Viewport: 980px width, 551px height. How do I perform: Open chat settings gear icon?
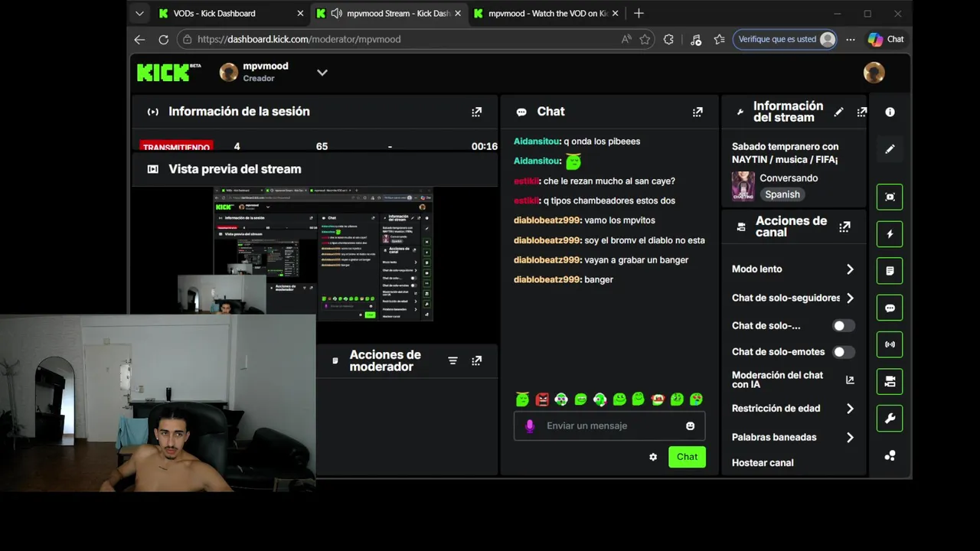[x=653, y=457]
